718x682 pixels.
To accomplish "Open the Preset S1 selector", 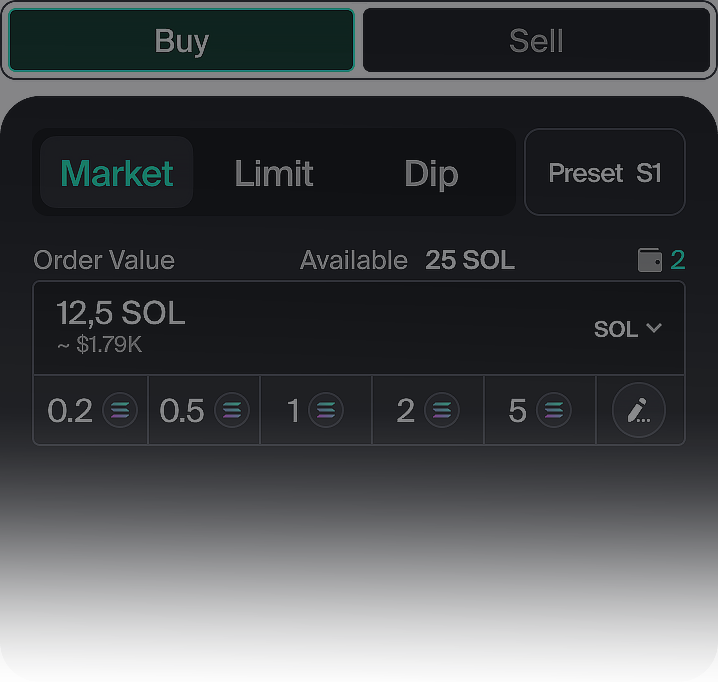I will tap(604, 173).
